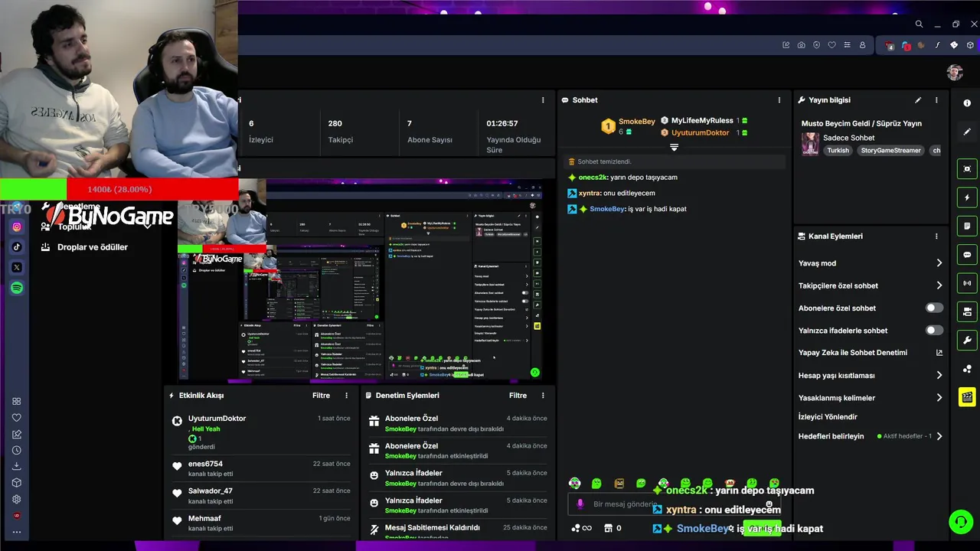Open stats panel three-dot menu
Screen dimensions: 980x551
[x=543, y=100]
